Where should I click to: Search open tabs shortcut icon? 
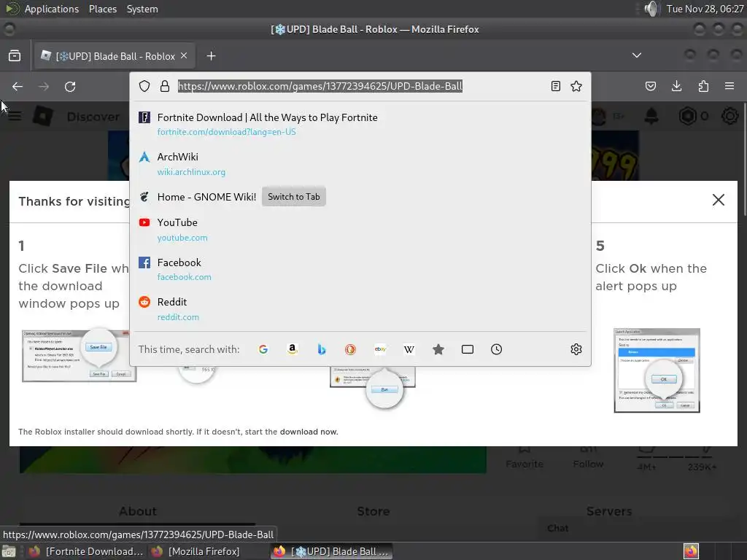click(468, 349)
